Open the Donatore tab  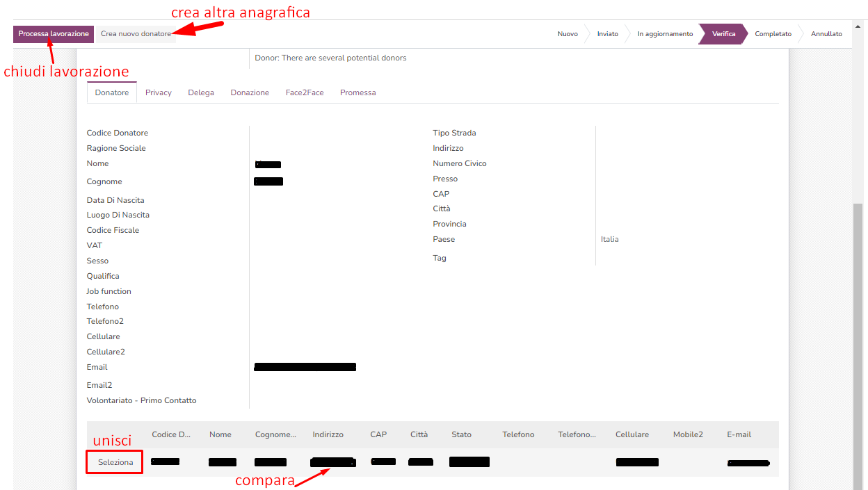112,92
